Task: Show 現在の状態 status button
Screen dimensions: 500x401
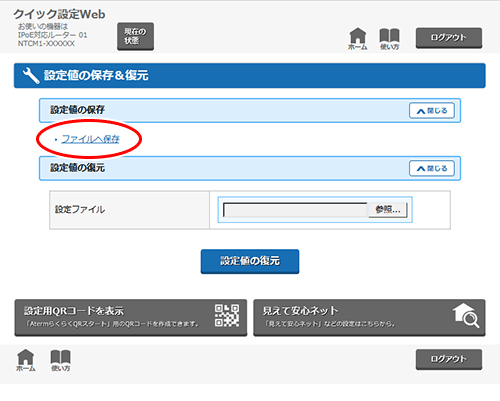Action: click(x=135, y=36)
